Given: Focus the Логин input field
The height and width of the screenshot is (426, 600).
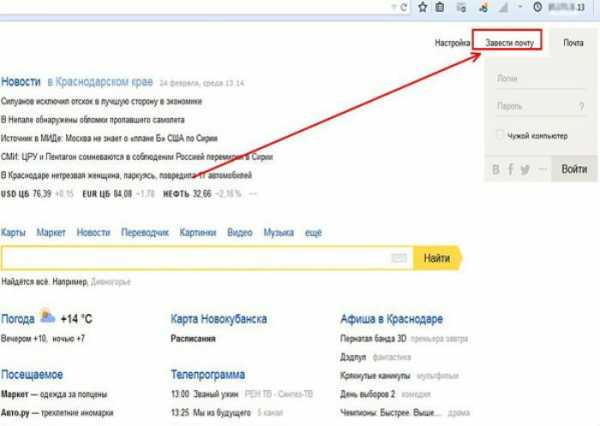Looking at the screenshot, I should 540,79.
